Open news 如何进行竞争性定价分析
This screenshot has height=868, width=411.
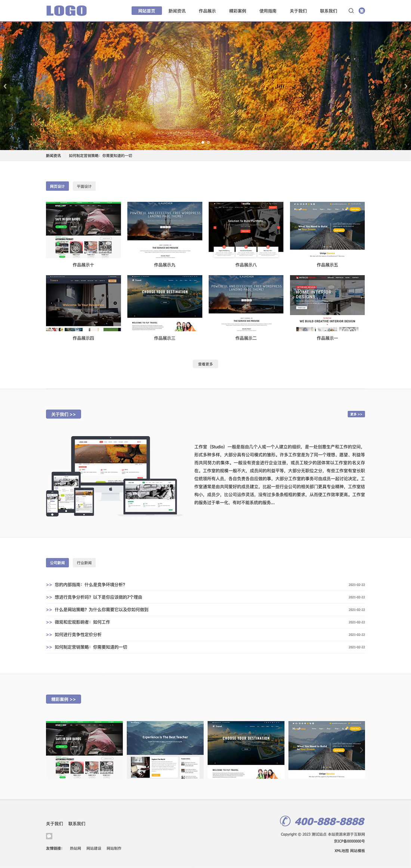tap(78, 635)
